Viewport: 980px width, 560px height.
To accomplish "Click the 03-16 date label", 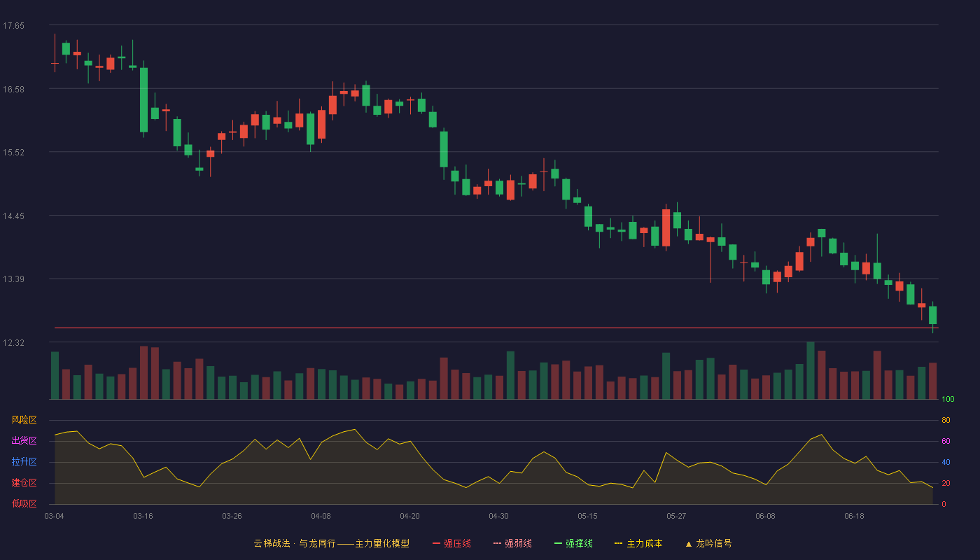I will pyautogui.click(x=143, y=516).
